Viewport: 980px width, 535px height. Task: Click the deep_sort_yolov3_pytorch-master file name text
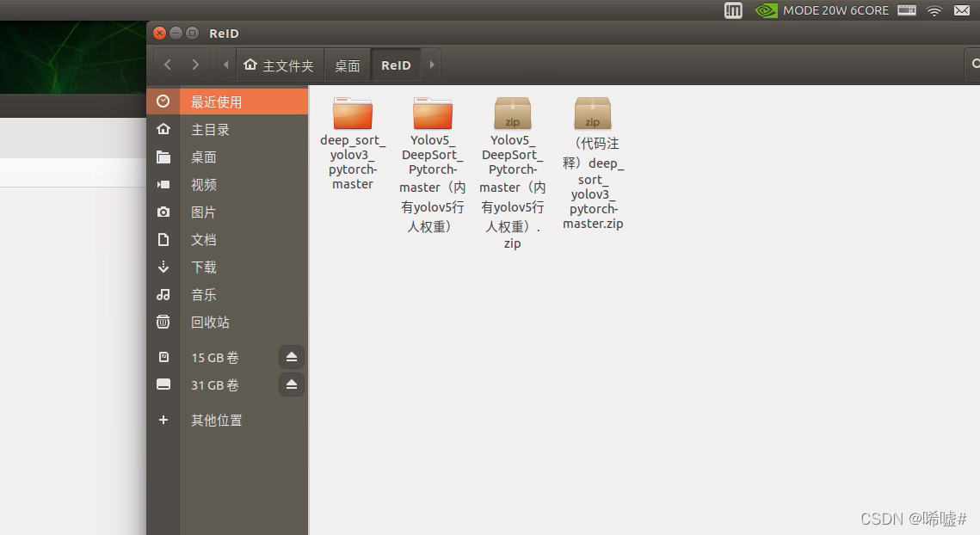tap(353, 162)
